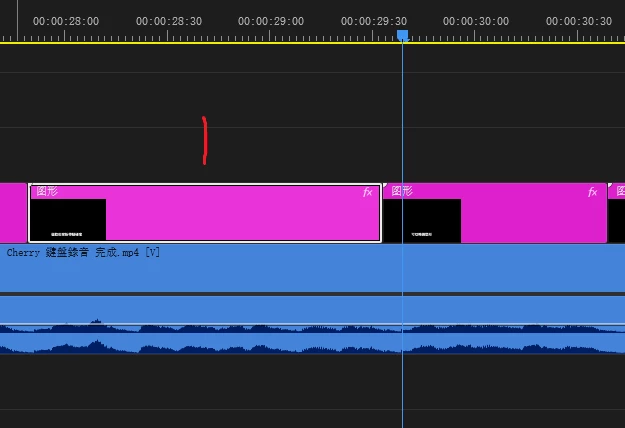Click the fx badge on the second 图形 clip
The image size is (625, 428).
pyautogui.click(x=593, y=192)
